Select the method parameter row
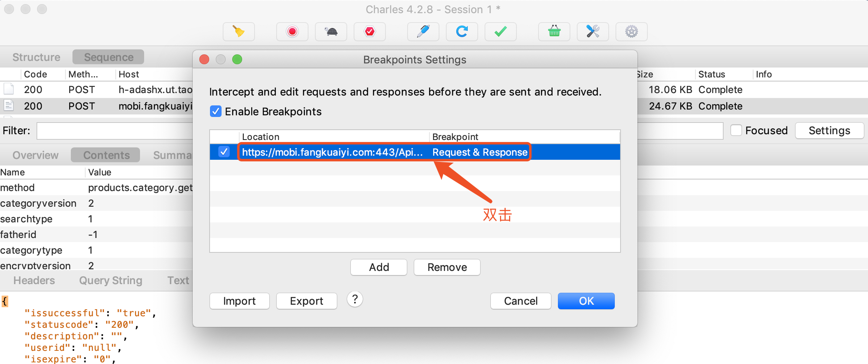The height and width of the screenshot is (364, 868). [96, 187]
